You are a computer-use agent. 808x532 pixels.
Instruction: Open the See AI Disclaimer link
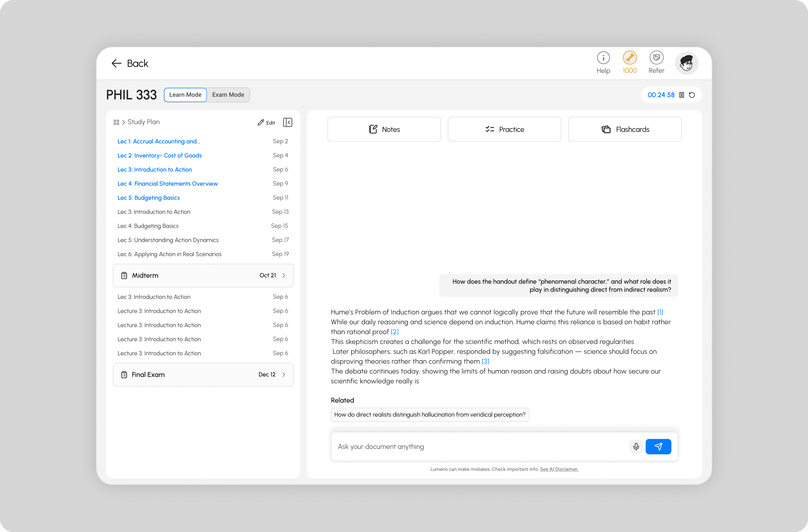(559, 469)
